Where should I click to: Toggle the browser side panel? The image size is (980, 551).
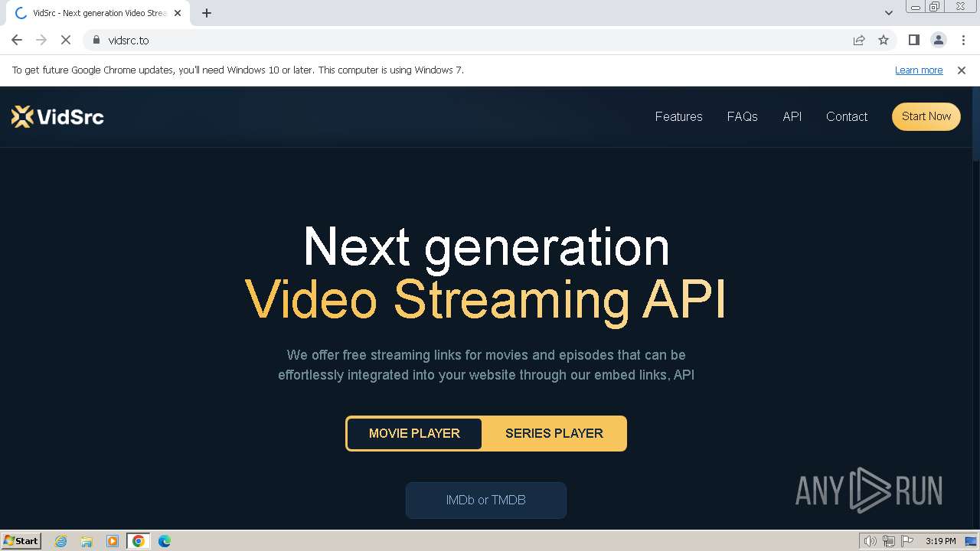[x=914, y=40]
